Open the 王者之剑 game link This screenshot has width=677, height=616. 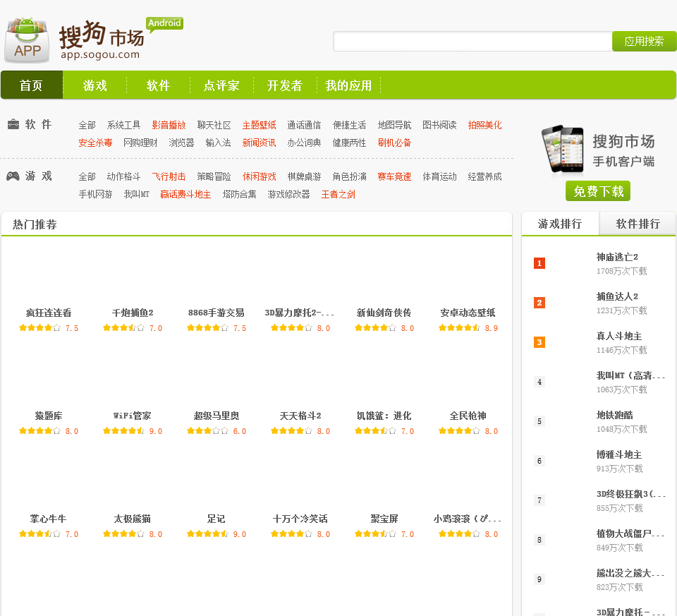pos(338,194)
